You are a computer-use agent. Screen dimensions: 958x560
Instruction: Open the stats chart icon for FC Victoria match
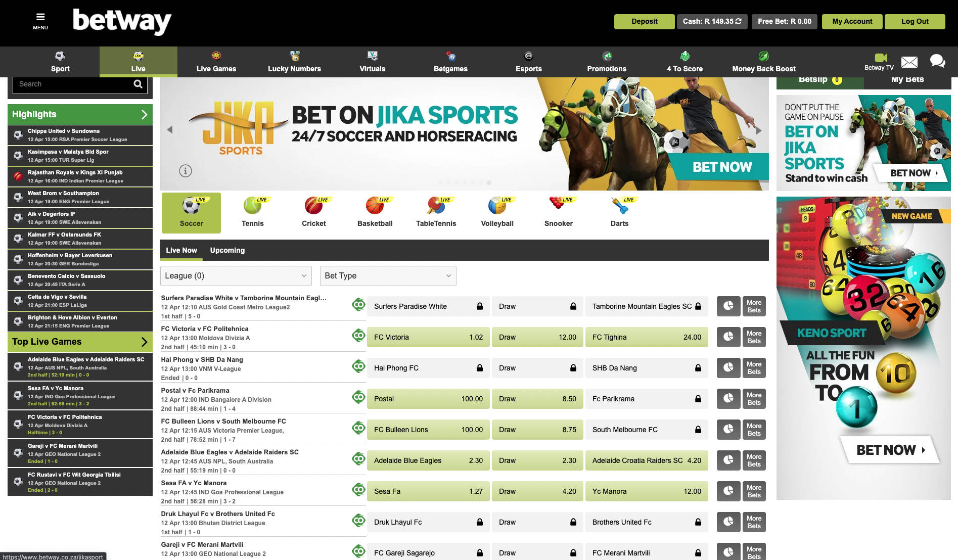click(728, 337)
